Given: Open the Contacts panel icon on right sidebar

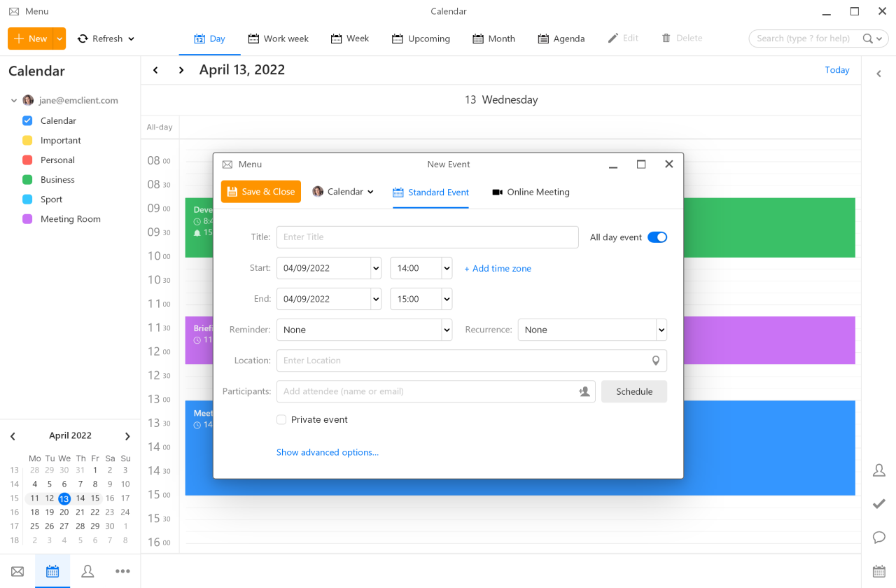Looking at the screenshot, I should click(x=878, y=470).
